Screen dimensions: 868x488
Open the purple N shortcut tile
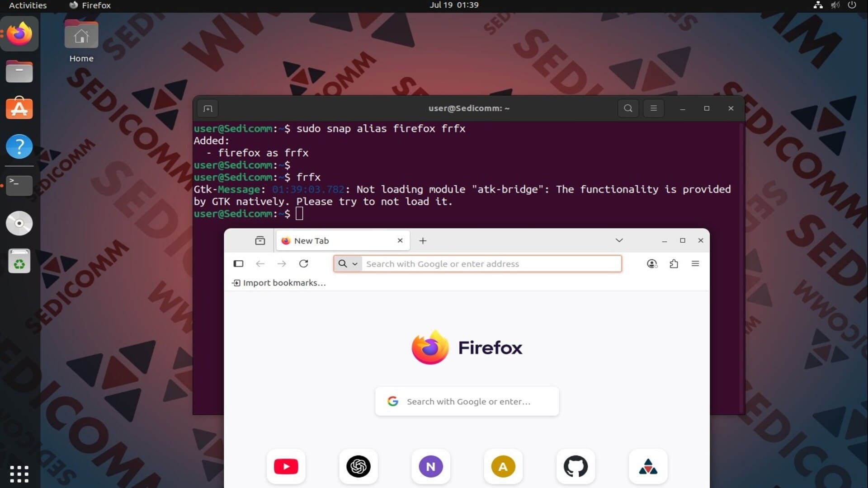(431, 466)
